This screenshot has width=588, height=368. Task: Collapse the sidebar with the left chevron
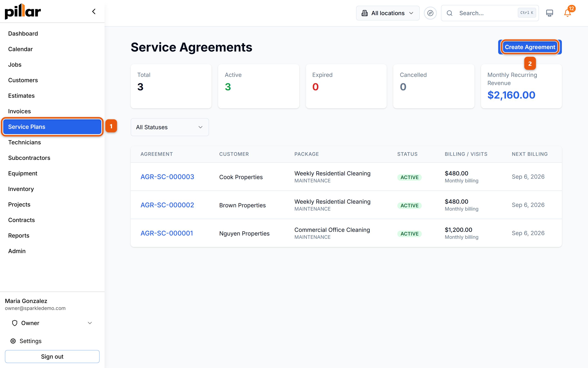94,11
